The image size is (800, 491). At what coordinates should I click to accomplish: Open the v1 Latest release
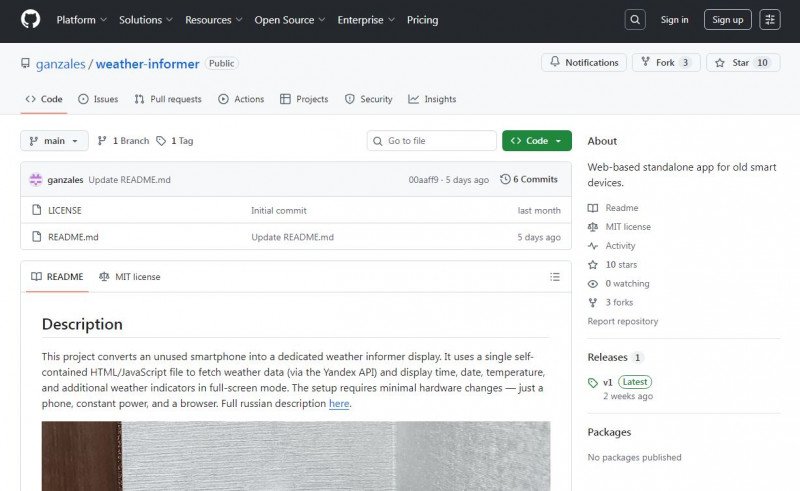[607, 382]
